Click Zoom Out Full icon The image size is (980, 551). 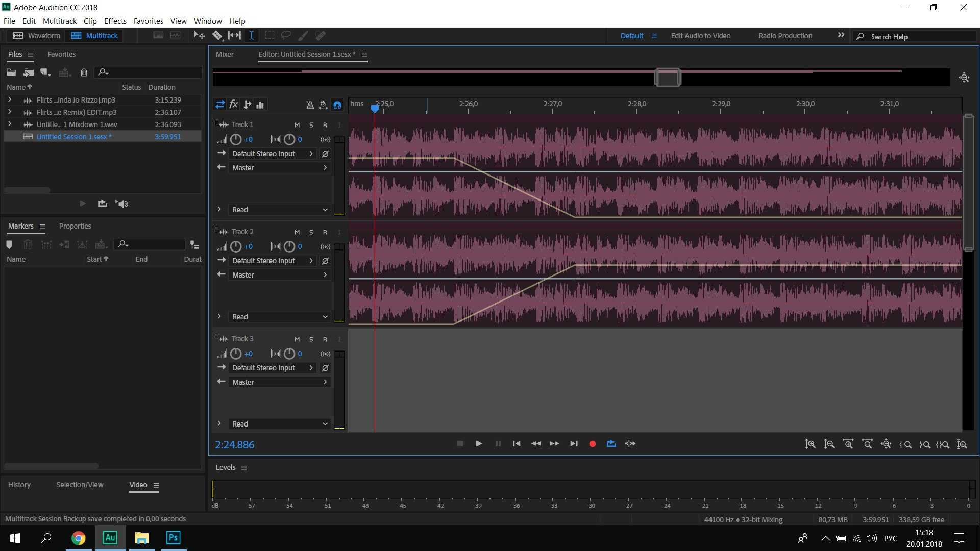[886, 444]
